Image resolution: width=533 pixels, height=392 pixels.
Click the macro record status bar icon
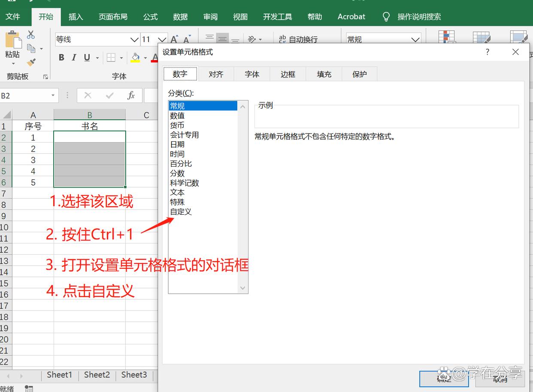click(x=29, y=389)
